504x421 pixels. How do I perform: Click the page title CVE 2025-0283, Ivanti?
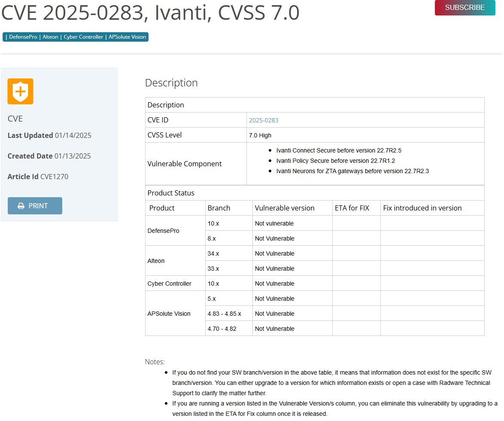150,13
